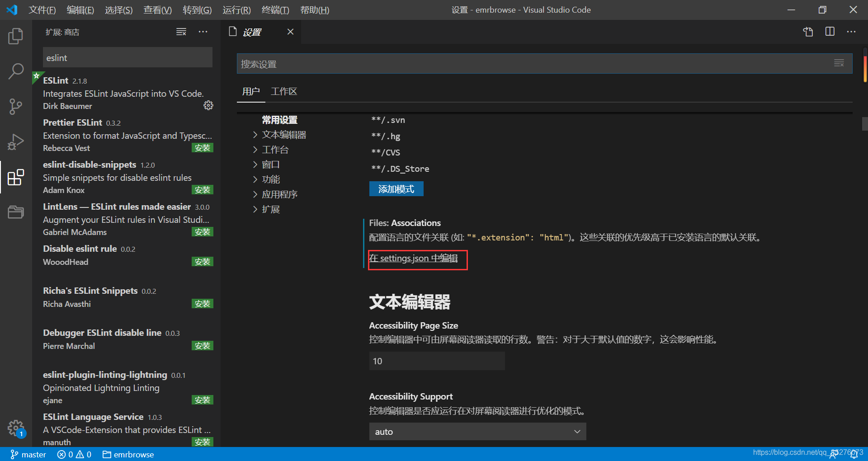The height and width of the screenshot is (461, 868).
Task: Open ESLint extension by Dirk Baeumer
Action: (127, 93)
